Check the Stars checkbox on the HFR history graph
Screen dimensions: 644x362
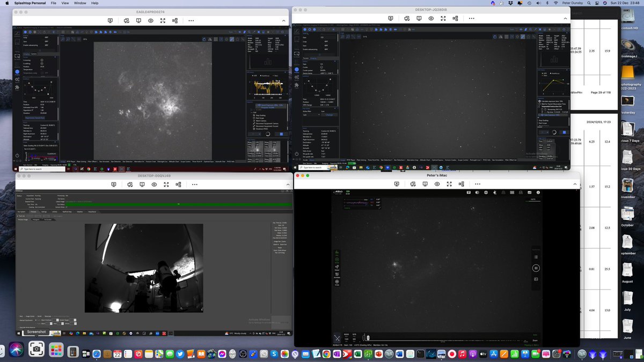pyautogui.click(x=274, y=76)
